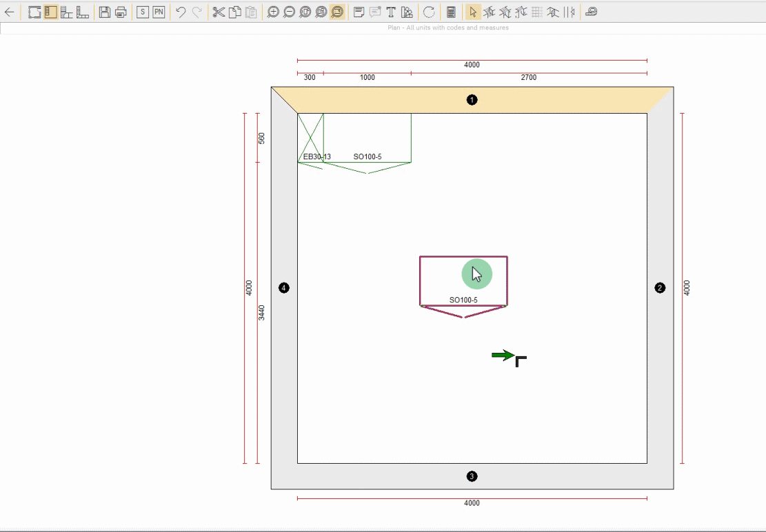Image resolution: width=766 pixels, height=532 pixels.
Task: Select the text T tool
Action: 391,12
